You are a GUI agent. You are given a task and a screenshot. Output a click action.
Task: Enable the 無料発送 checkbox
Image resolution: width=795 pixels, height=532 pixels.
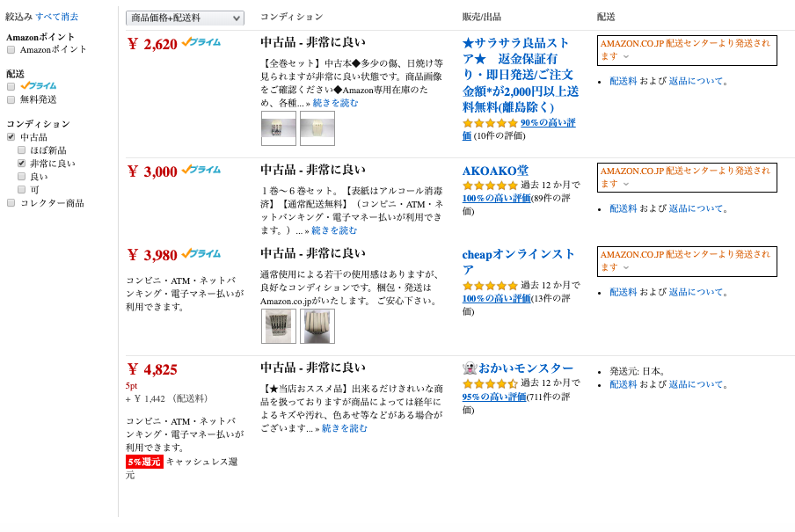click(x=11, y=99)
